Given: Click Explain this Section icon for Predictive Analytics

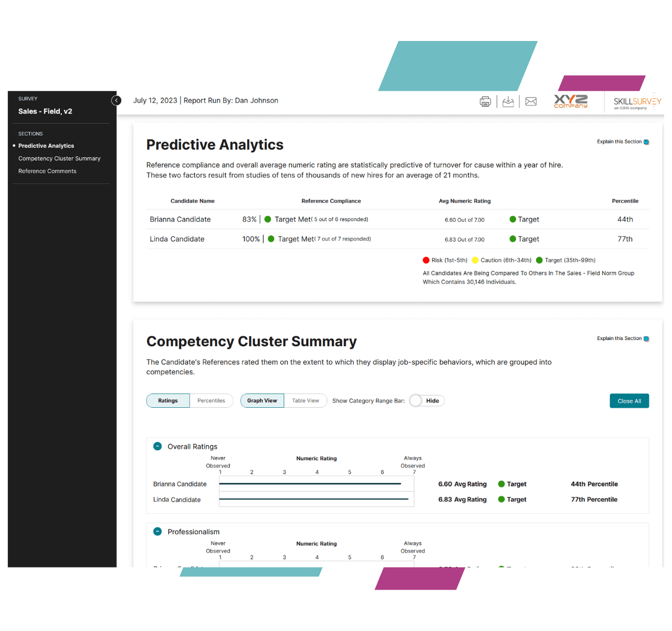Looking at the screenshot, I should [646, 142].
